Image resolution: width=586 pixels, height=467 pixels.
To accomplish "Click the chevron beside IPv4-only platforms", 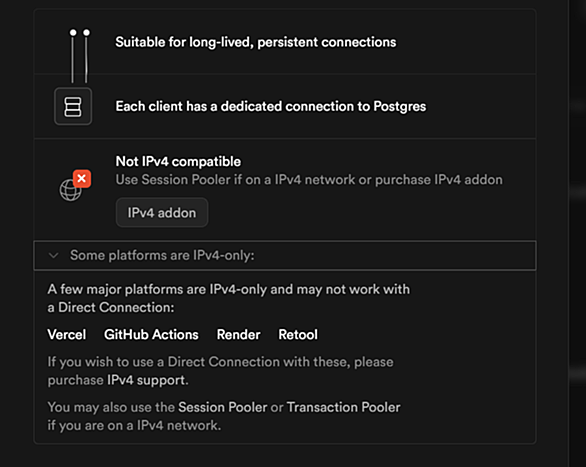I will 53,256.
